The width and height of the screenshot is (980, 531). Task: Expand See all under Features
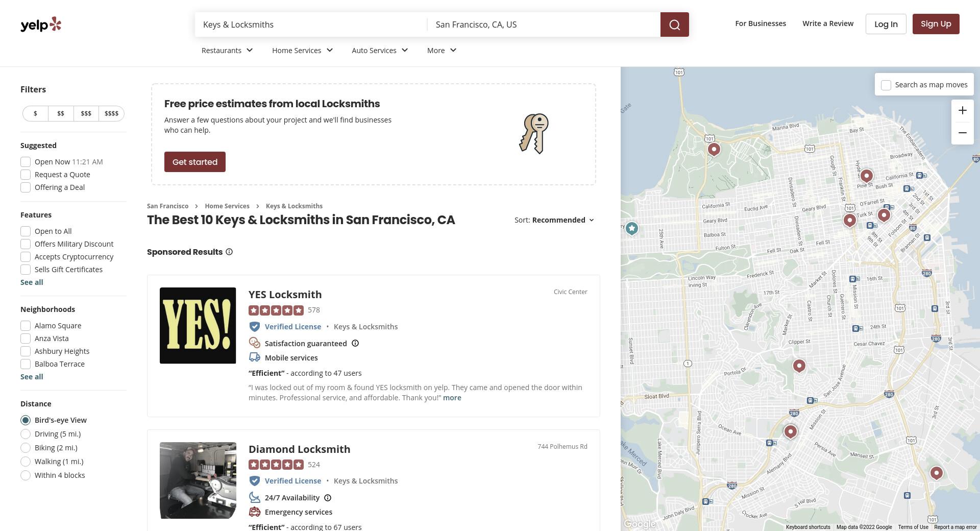tap(32, 282)
